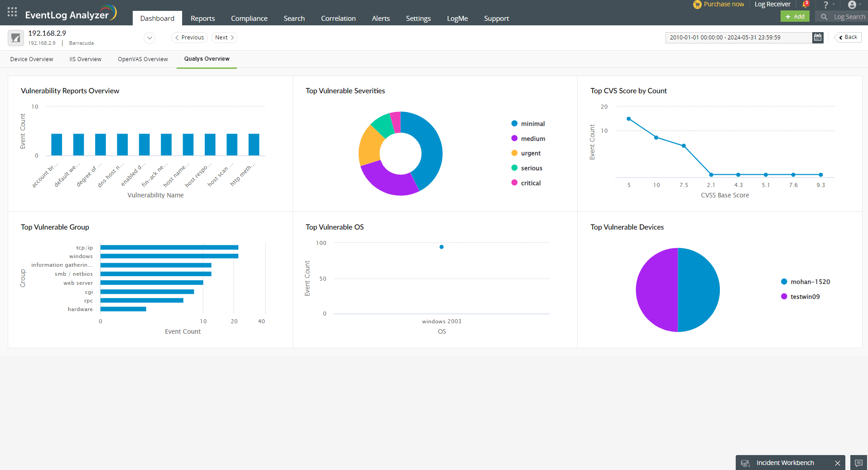Open the chat feedback icon

pyautogui.click(x=858, y=463)
